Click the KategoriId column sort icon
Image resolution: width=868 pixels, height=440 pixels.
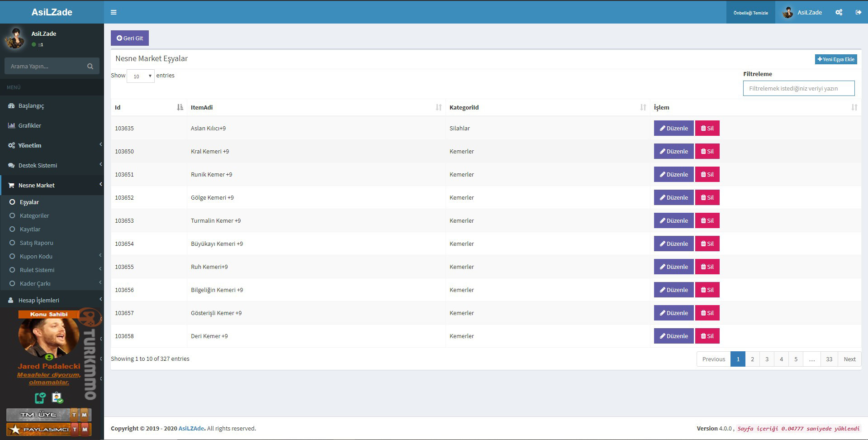click(x=643, y=107)
